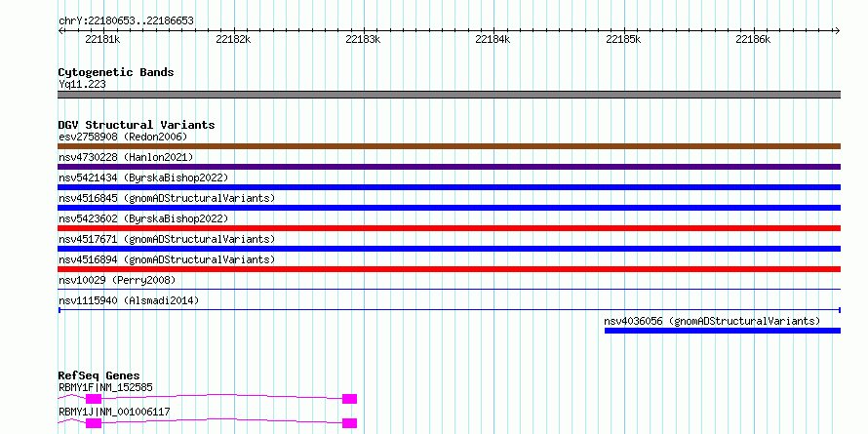
Task: Open nsv4516894 (gnomADStructuralVariants) label
Action: [167, 259]
